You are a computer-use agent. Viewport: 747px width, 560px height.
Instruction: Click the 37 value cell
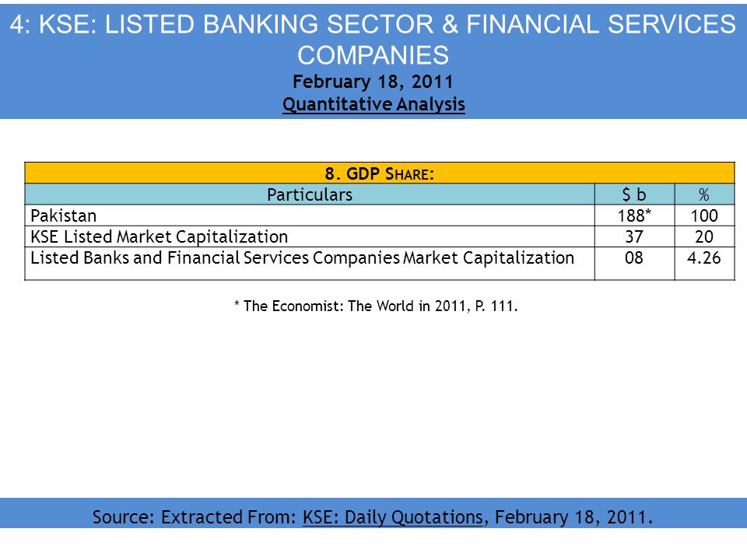(x=634, y=236)
